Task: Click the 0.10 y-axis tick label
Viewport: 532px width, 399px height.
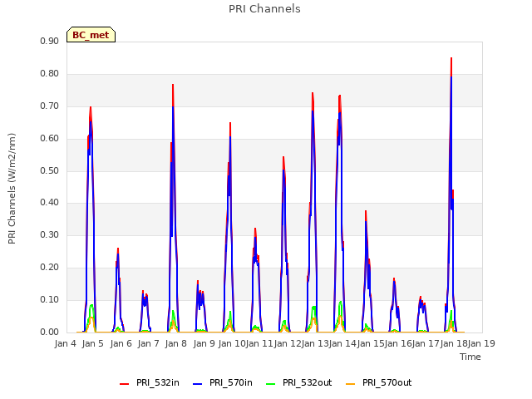Action: [x=50, y=299]
